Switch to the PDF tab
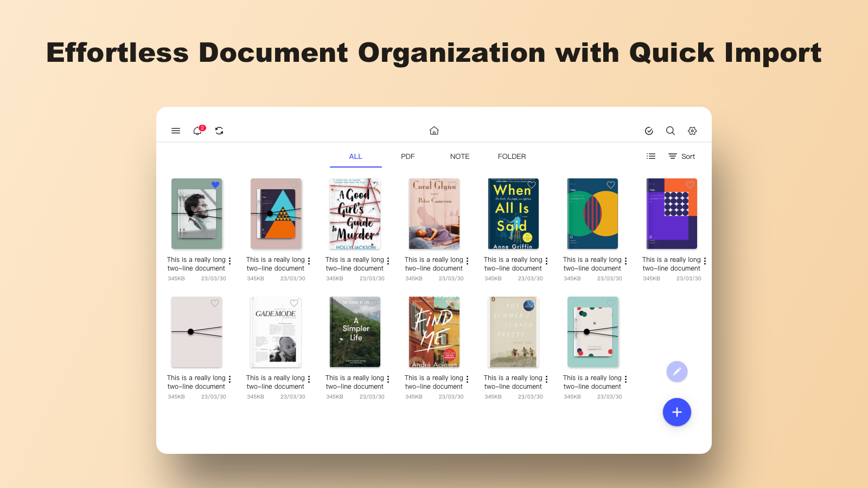 [407, 156]
